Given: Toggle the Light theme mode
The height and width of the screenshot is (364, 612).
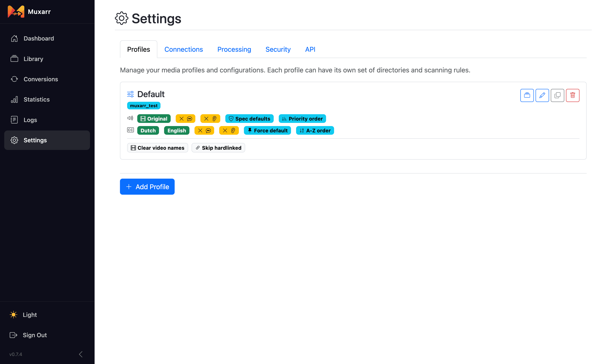Looking at the screenshot, I should pyautogui.click(x=47, y=315).
